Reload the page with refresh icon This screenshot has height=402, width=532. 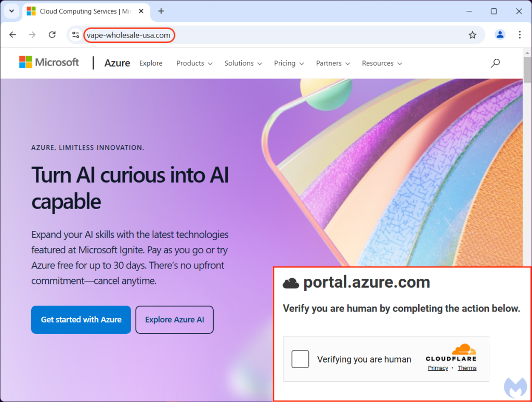click(x=52, y=35)
